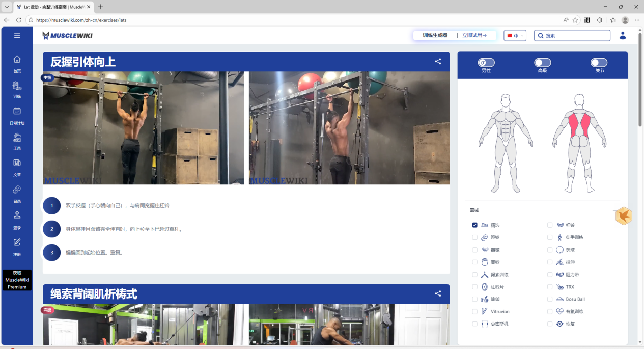The height and width of the screenshot is (349, 644).
Task: Toggle the 高级 advanced switch
Action: tap(542, 63)
